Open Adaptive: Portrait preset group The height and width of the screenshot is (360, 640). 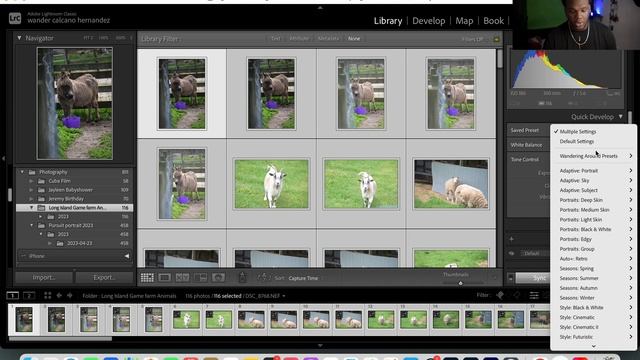(593, 171)
